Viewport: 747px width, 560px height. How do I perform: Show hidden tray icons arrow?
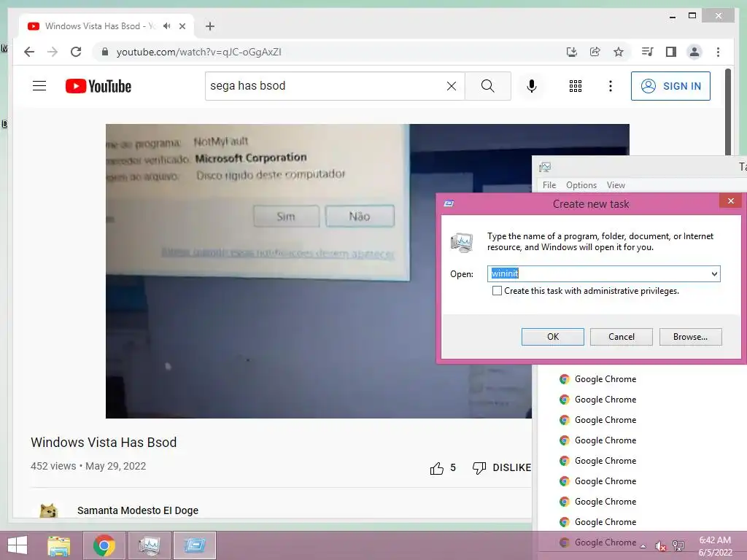tap(643, 546)
